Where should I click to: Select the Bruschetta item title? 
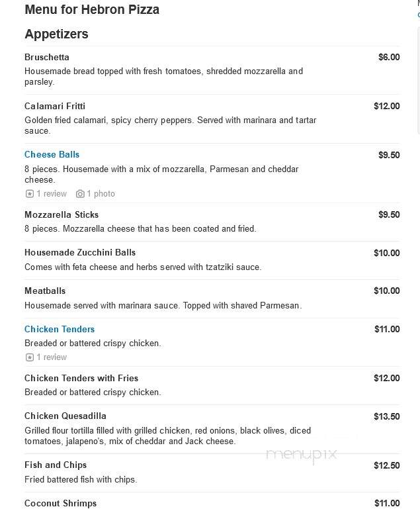(x=47, y=57)
